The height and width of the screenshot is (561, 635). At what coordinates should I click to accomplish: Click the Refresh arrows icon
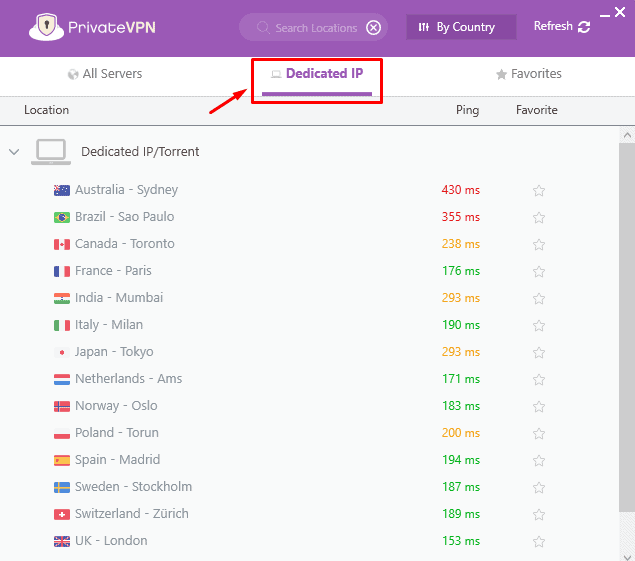coord(584,27)
